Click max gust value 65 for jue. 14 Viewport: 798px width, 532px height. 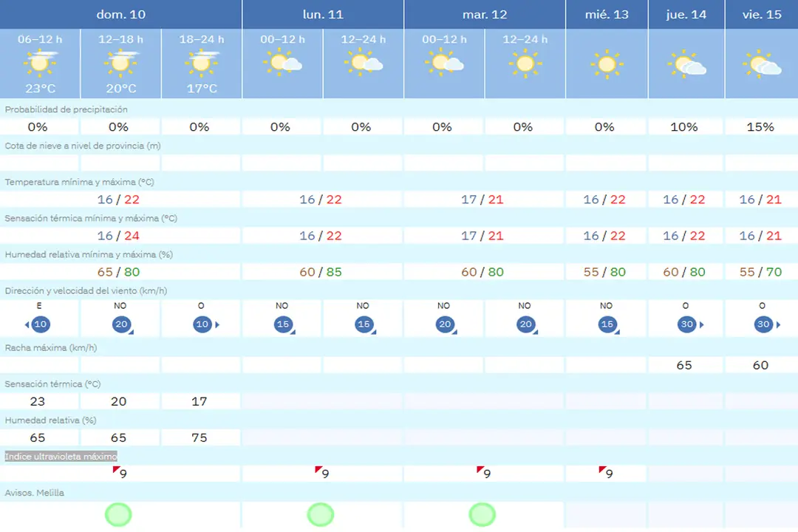click(x=684, y=365)
